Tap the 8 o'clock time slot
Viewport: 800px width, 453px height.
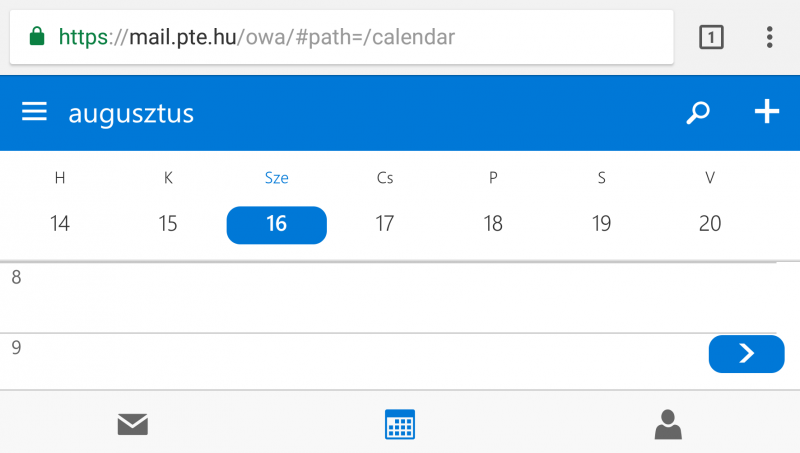400,298
